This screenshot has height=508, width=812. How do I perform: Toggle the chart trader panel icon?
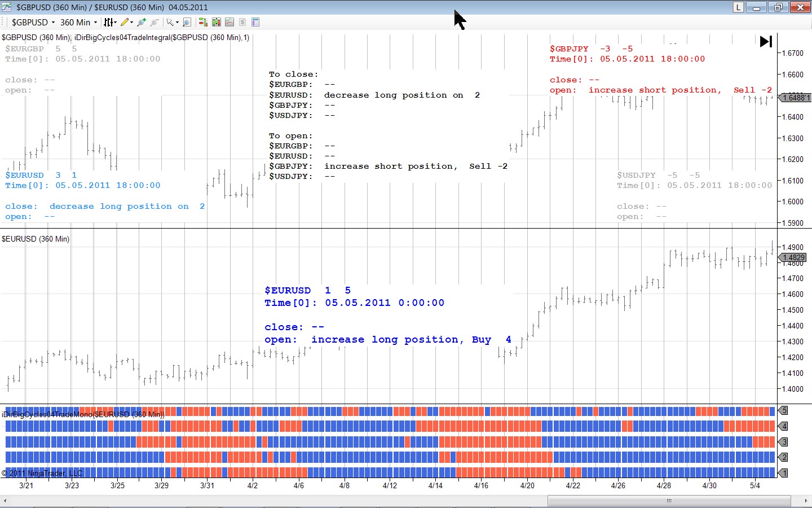203,23
